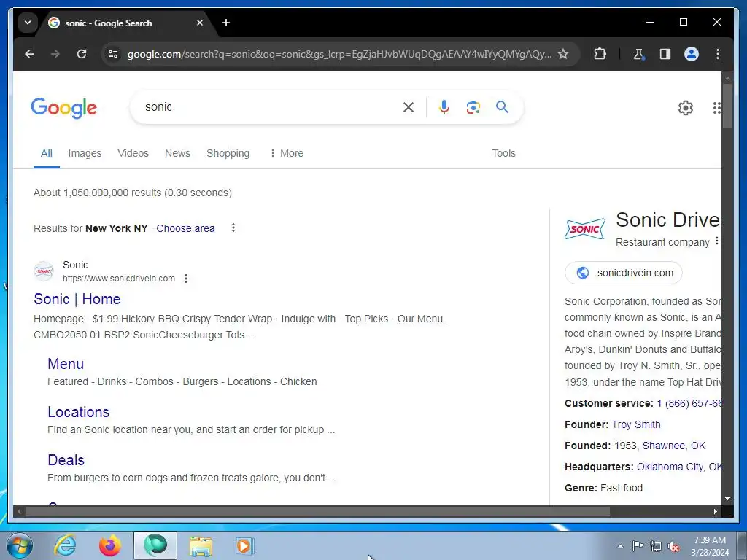Open the search Tools options
This screenshot has height=560, width=747.
click(503, 153)
